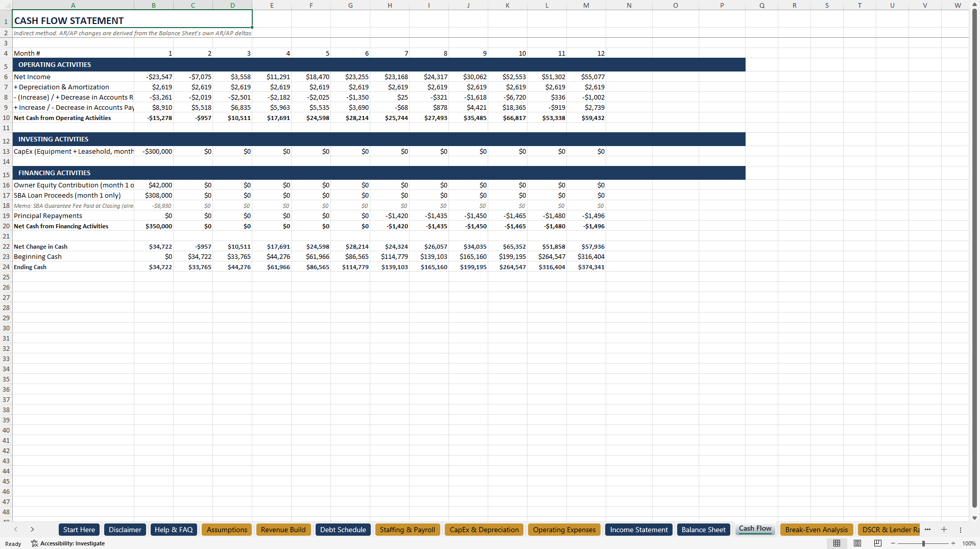Select the -$23,547 net income cell
The image size is (980, 549).
154,77
